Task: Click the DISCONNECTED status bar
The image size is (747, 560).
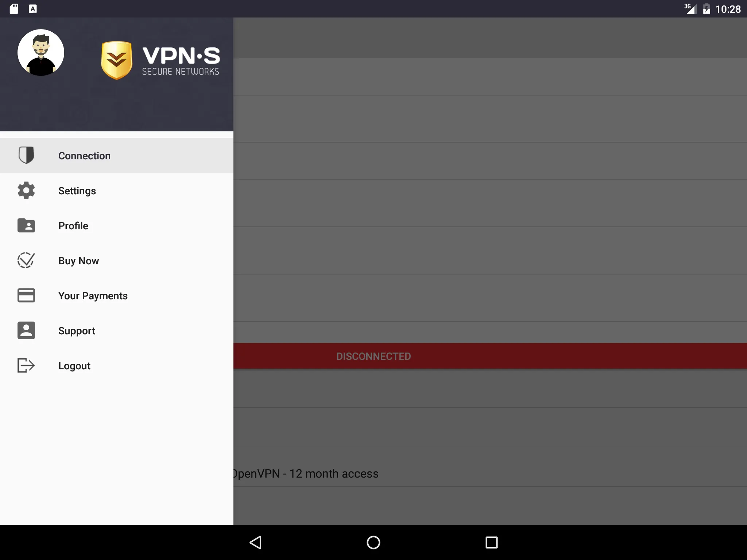Action: 373,357
